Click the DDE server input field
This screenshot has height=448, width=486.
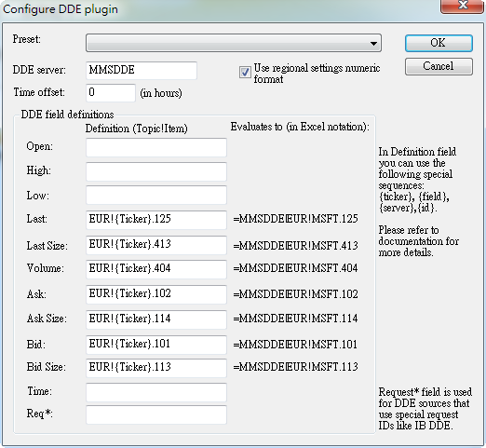[x=142, y=70]
